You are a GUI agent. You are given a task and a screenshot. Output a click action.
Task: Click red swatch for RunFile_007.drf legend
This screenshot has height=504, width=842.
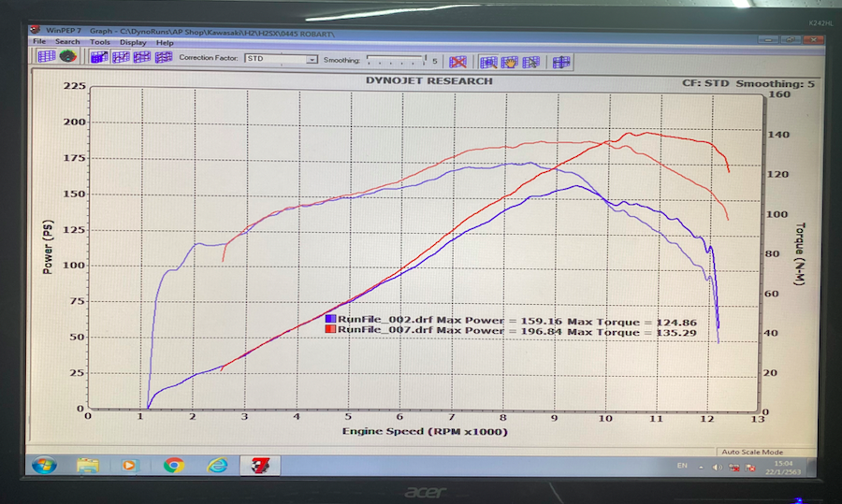pos(330,331)
